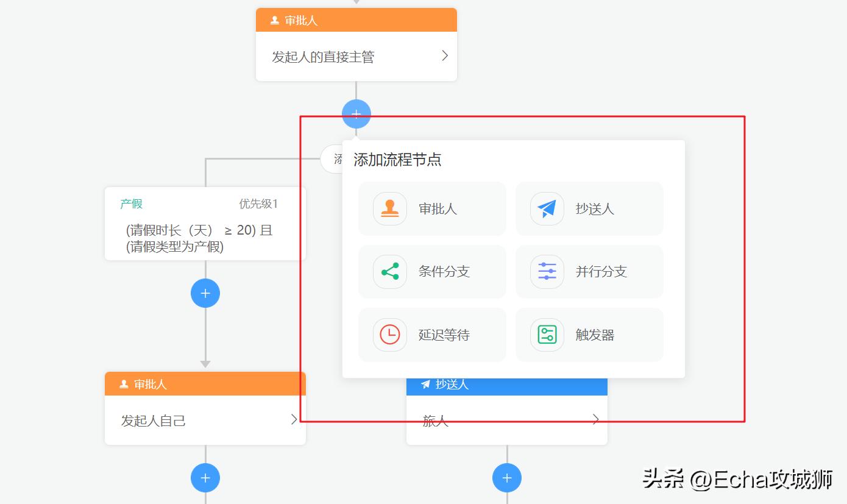The image size is (847, 504).
Task: Click the plus below the 抄送人 node
Action: (507, 478)
